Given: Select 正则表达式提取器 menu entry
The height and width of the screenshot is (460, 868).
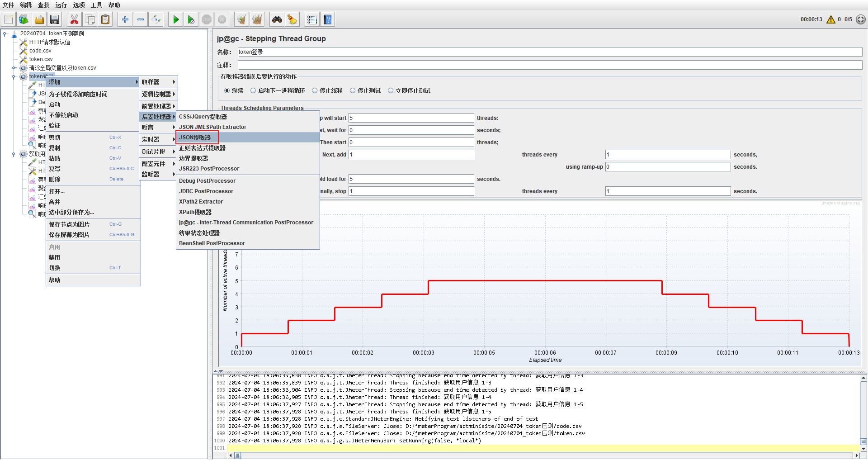Looking at the screenshot, I should click(x=202, y=148).
